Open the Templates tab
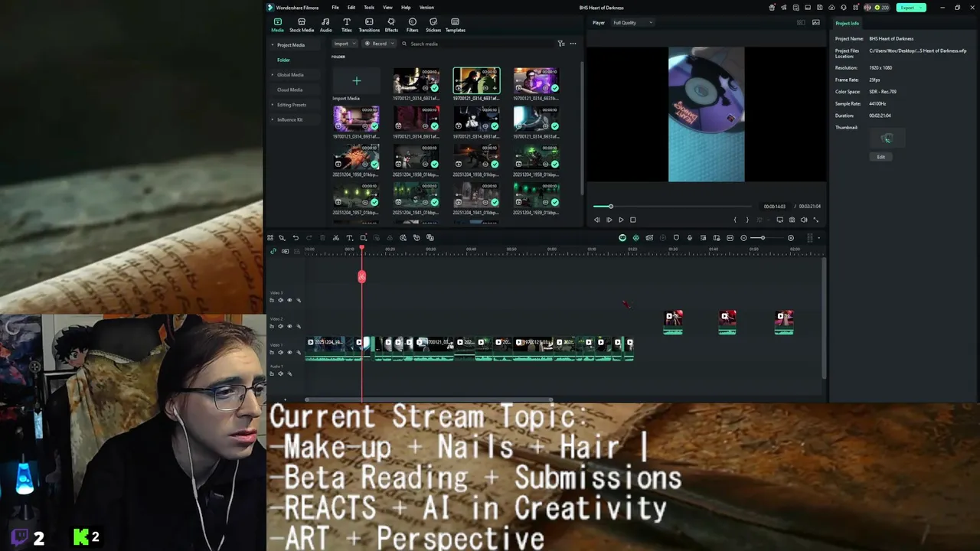This screenshot has height=551, width=980. click(x=456, y=25)
